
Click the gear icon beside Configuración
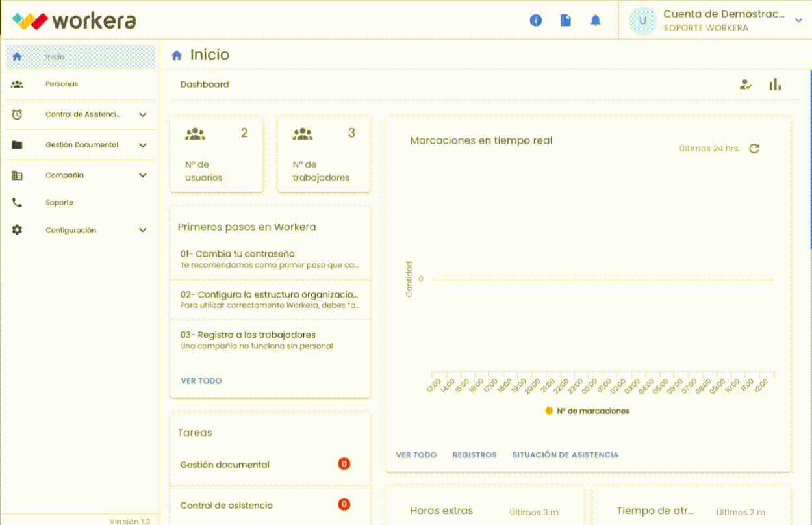click(17, 230)
